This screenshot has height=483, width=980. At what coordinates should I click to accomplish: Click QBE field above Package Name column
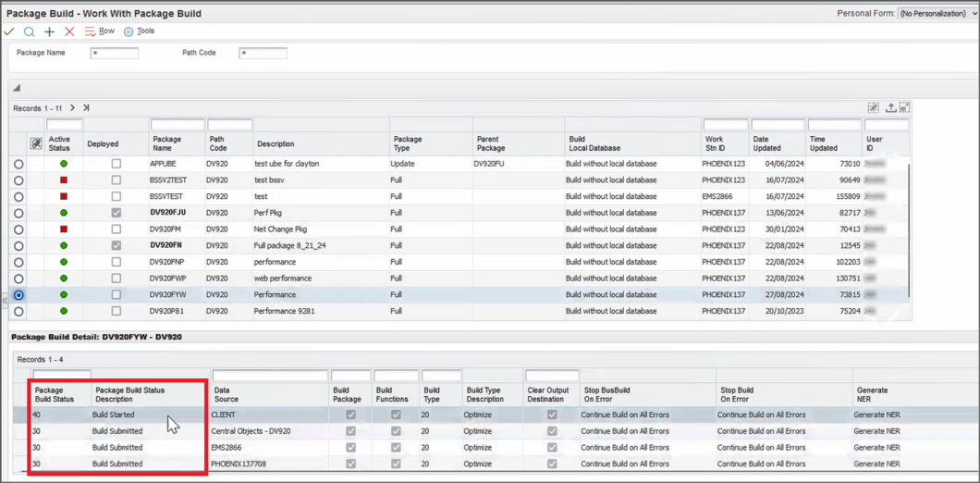[178, 125]
